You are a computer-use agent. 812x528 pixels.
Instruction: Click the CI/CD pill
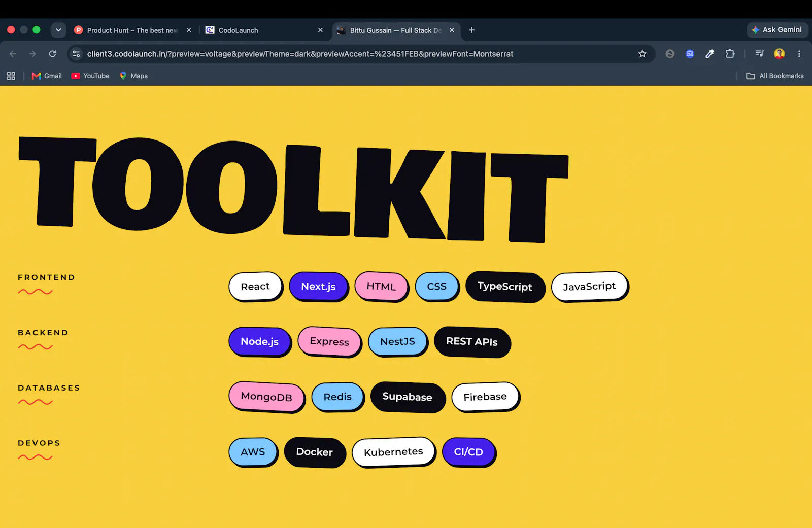click(468, 452)
